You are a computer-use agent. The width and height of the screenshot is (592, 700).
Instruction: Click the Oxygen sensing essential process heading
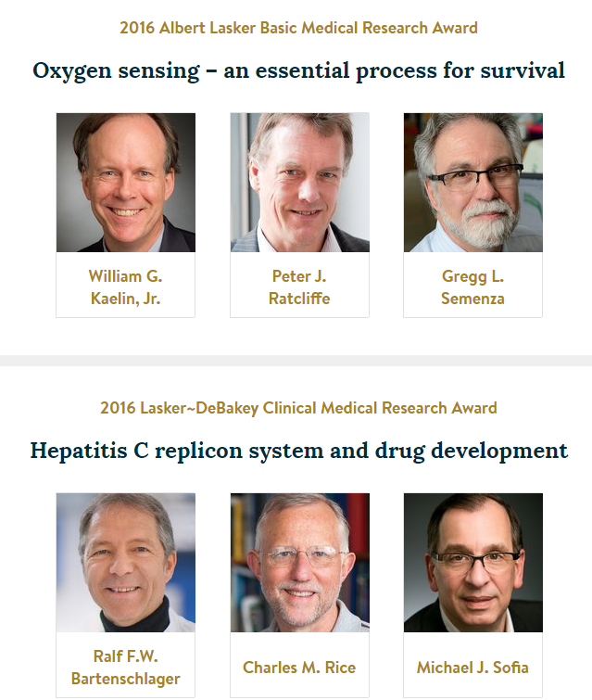(x=298, y=71)
